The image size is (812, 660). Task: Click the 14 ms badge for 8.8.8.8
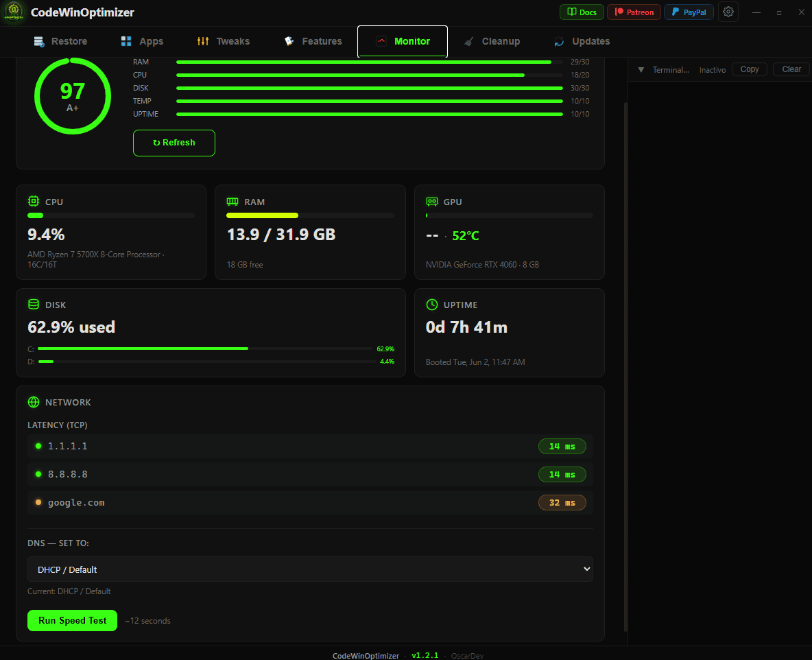coord(562,475)
